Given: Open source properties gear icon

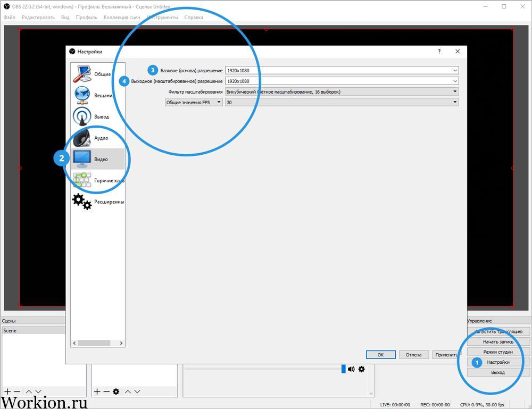Looking at the screenshot, I should [116, 391].
